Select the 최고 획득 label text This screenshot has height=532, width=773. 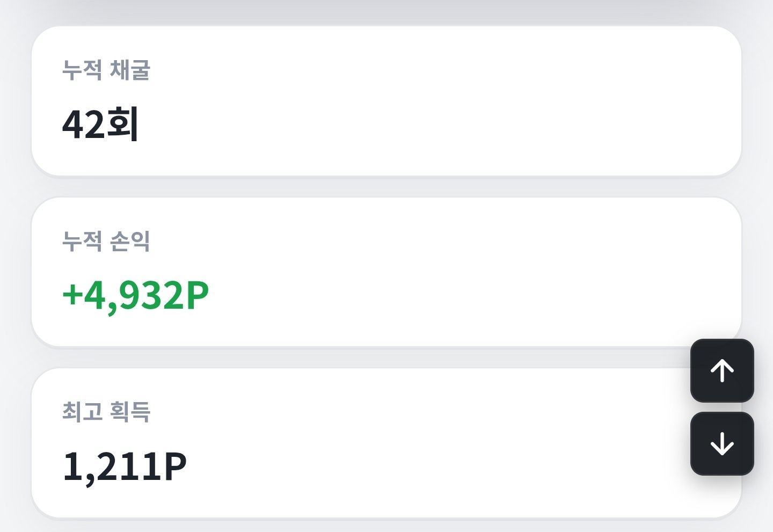click(106, 412)
